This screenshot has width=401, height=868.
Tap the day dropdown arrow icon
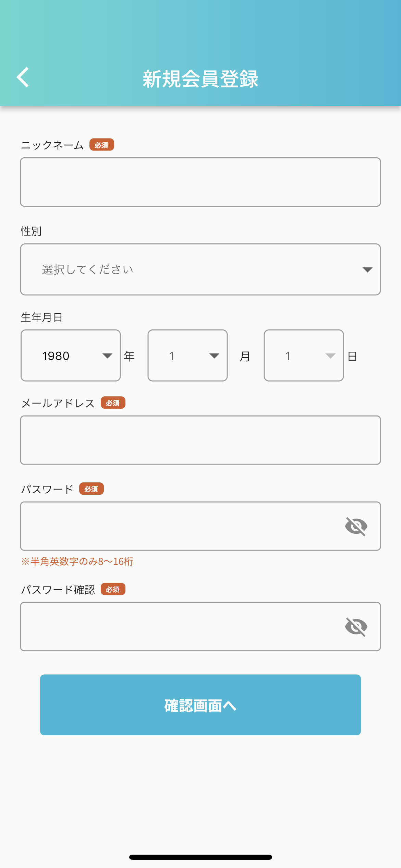pos(330,356)
